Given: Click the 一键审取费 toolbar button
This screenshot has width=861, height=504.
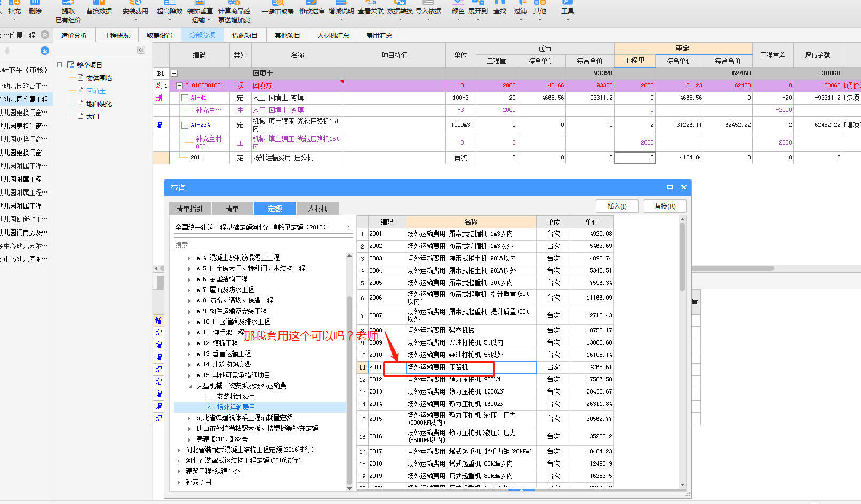Looking at the screenshot, I should pyautogui.click(x=278, y=7).
